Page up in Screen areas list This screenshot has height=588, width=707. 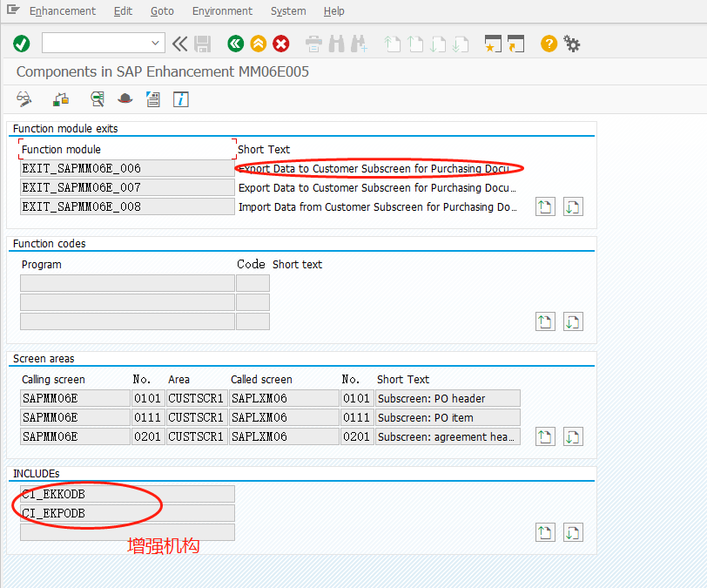(x=545, y=436)
